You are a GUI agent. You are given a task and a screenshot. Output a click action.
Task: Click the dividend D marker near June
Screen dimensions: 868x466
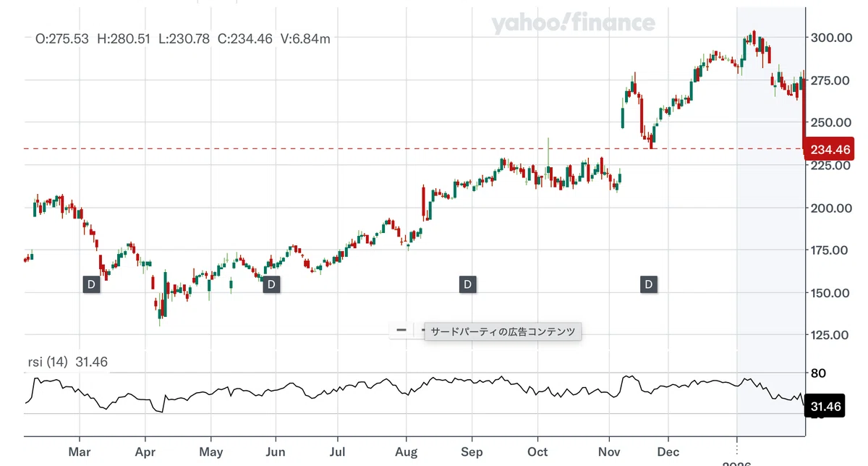(x=271, y=284)
